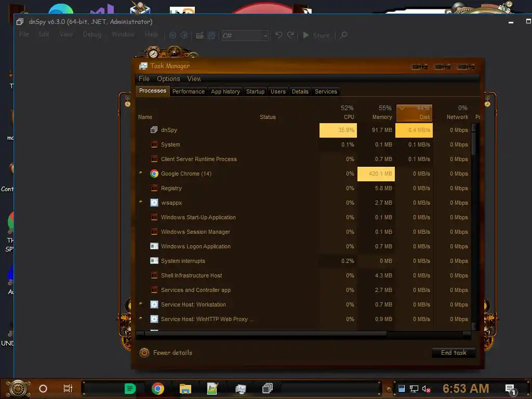This screenshot has width=532, height=399.
Task: Click the redo arrow in dnSpy toolbar
Action: 290,35
